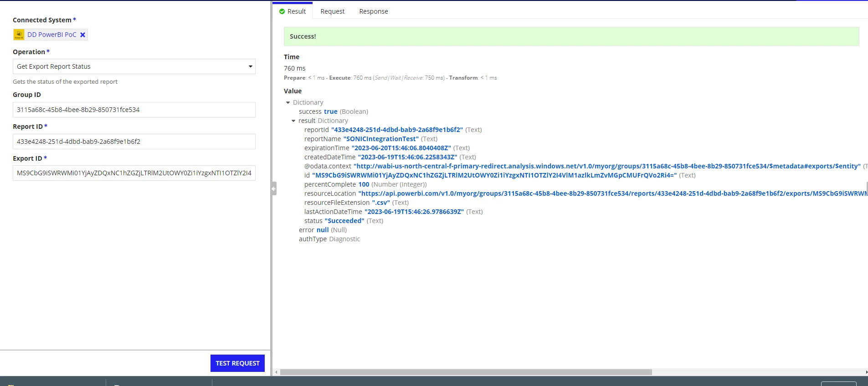Screen dimensions: 868x386
Task: Click the green success check icon
Action: 282,11
